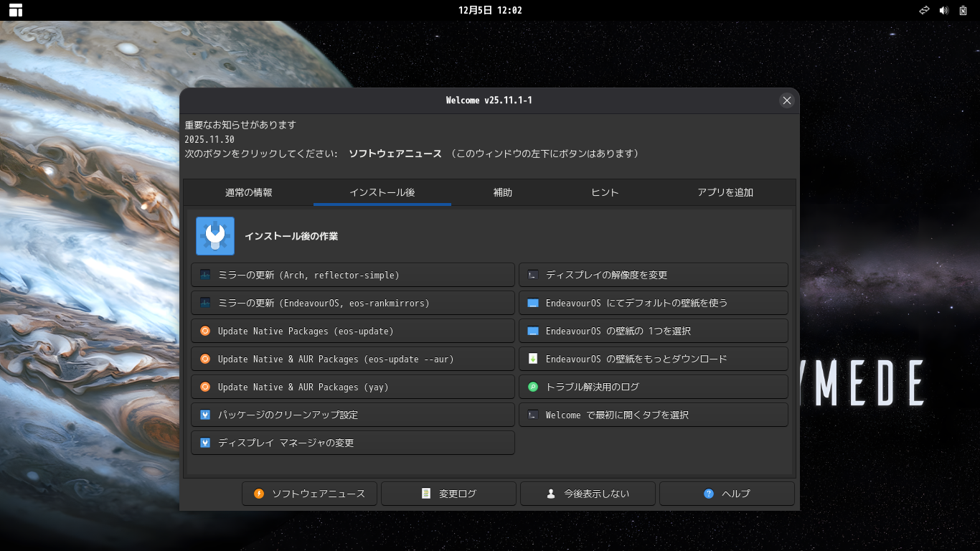Click the Welcome v25.11.1-1 title bar
The image size is (980, 551).
pos(489,100)
